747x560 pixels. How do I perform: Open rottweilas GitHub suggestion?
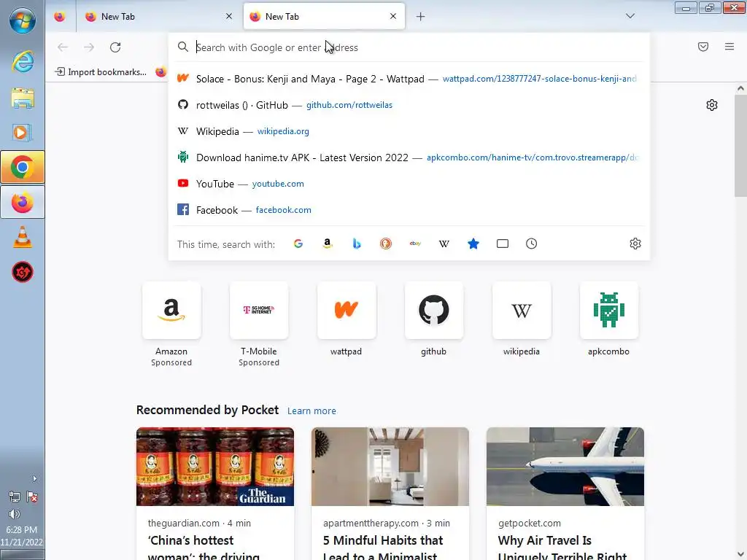409,105
